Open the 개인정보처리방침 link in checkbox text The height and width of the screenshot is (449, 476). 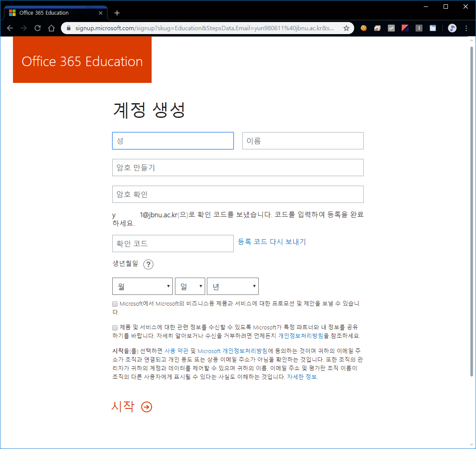tap(301, 336)
